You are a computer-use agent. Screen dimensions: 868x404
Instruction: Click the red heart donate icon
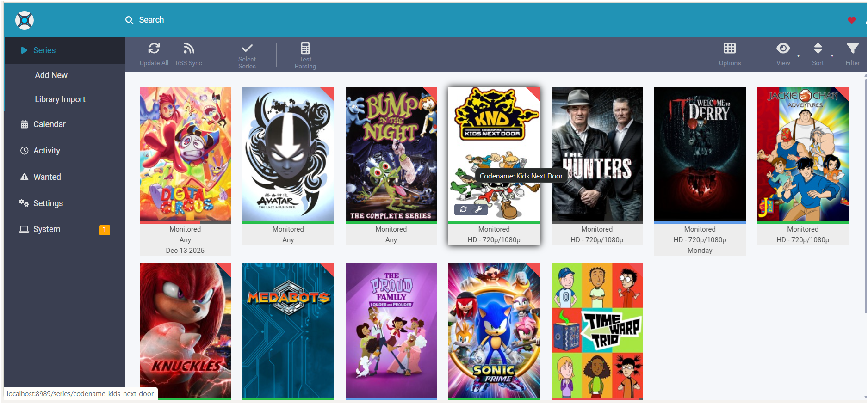[851, 20]
